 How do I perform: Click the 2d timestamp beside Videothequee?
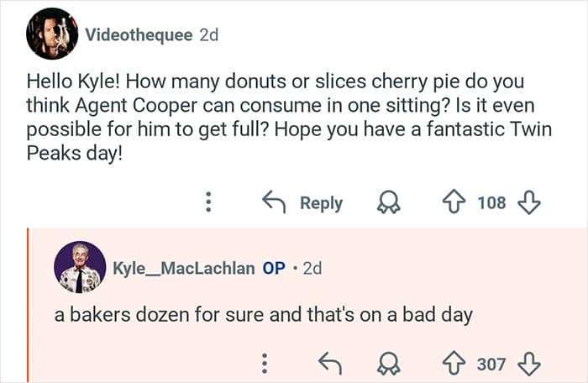coord(209,34)
